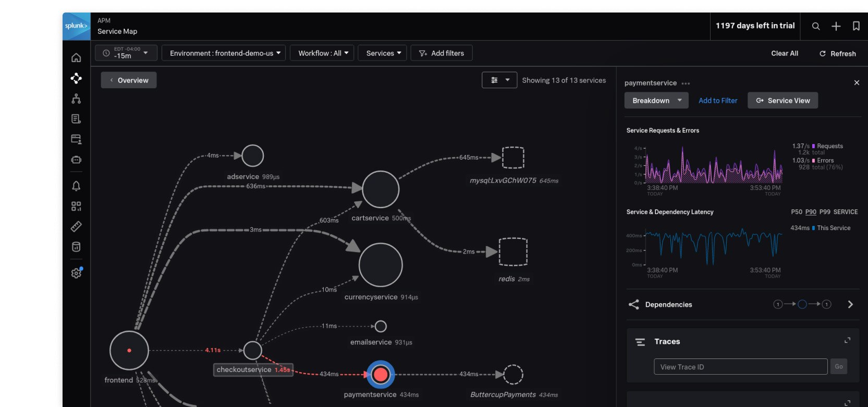Image resolution: width=868 pixels, height=407 pixels.
Task: Open the Services filter menu
Action: click(382, 53)
